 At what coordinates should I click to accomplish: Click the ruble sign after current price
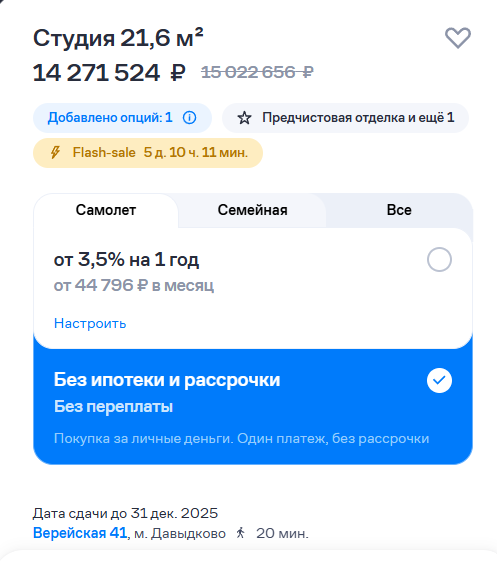click(178, 73)
